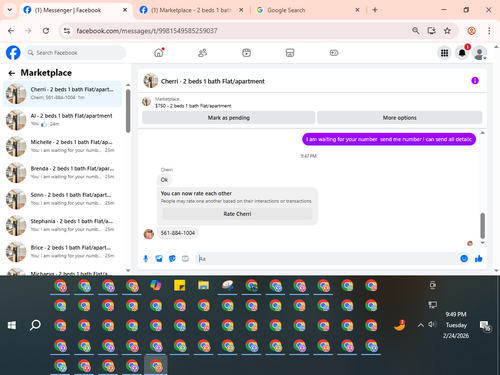500x375 pixels.
Task: Open the Windows Start button
Action: tap(12, 325)
